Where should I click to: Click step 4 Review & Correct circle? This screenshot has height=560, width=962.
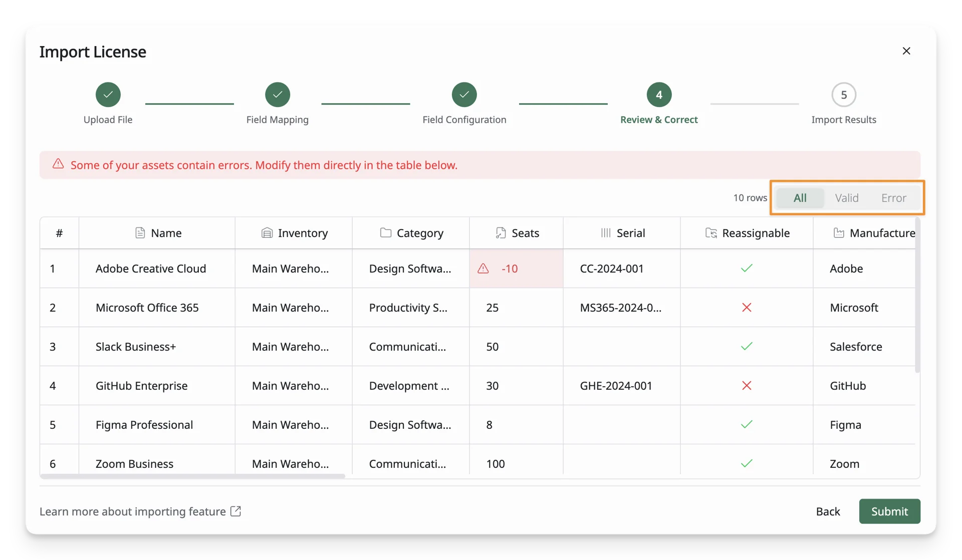[x=659, y=95]
